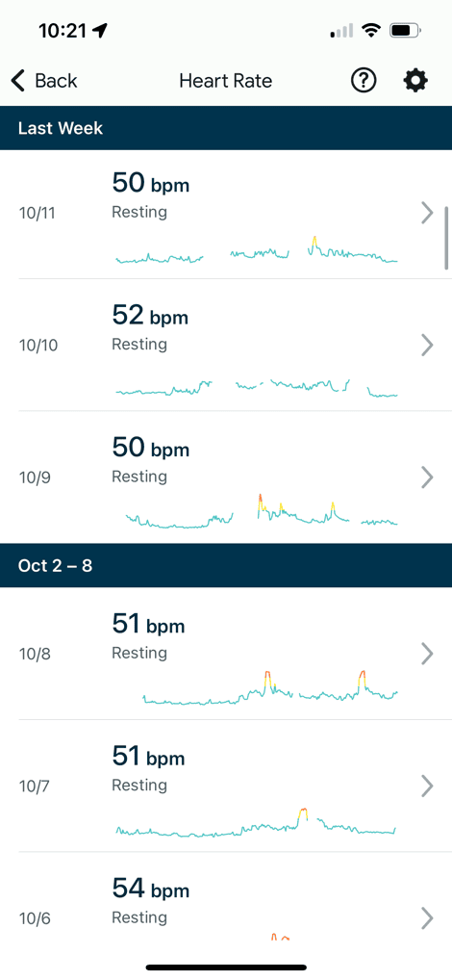Screen dimensions: 452x980
Task: Tap the back arrow icon
Action: [18, 81]
